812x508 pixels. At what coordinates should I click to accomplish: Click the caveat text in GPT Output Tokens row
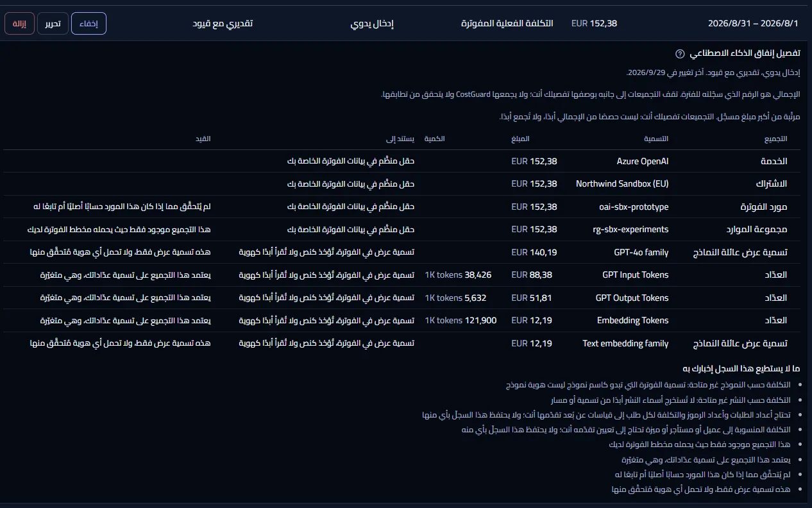pyautogui.click(x=126, y=298)
